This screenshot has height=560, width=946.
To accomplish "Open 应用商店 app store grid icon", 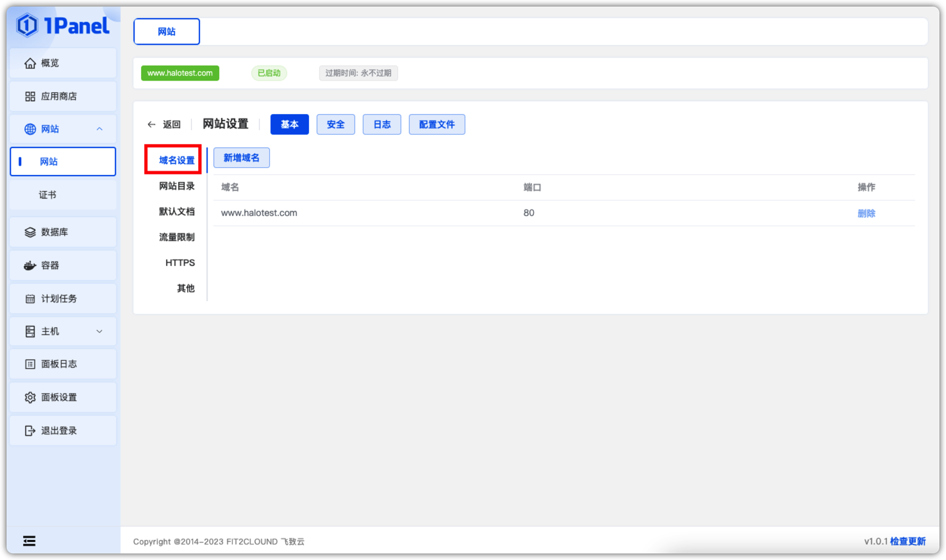I will click(x=30, y=97).
